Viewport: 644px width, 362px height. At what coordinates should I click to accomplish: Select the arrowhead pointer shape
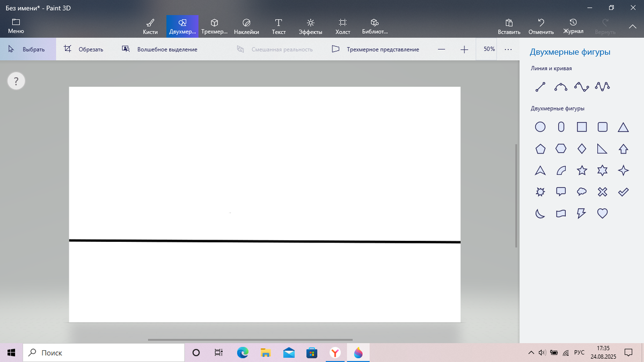coord(540,171)
